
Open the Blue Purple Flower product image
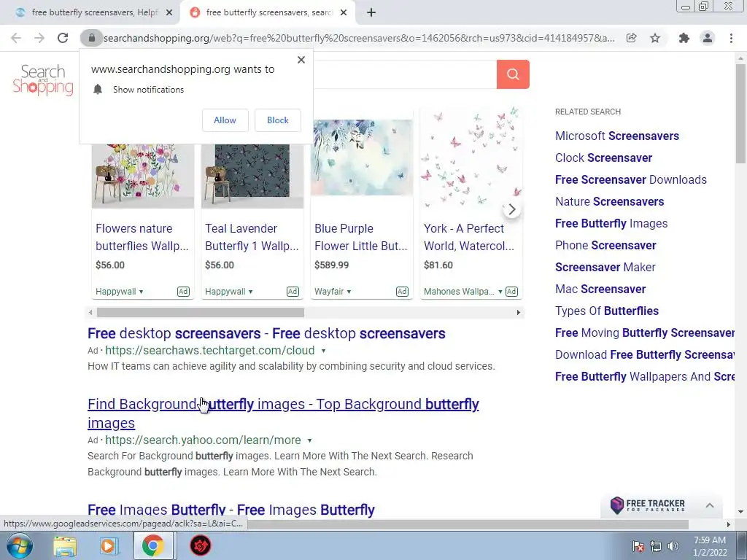[362, 157]
